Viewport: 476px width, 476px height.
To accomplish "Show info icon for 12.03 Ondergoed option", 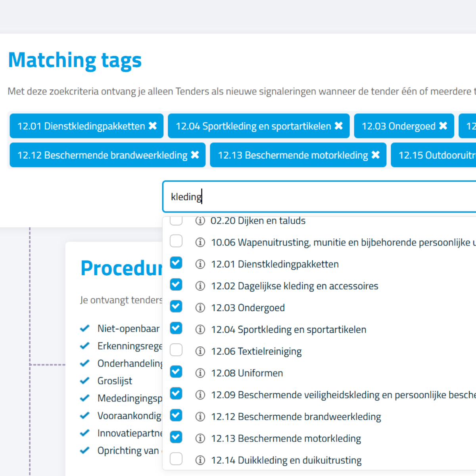I will (200, 308).
